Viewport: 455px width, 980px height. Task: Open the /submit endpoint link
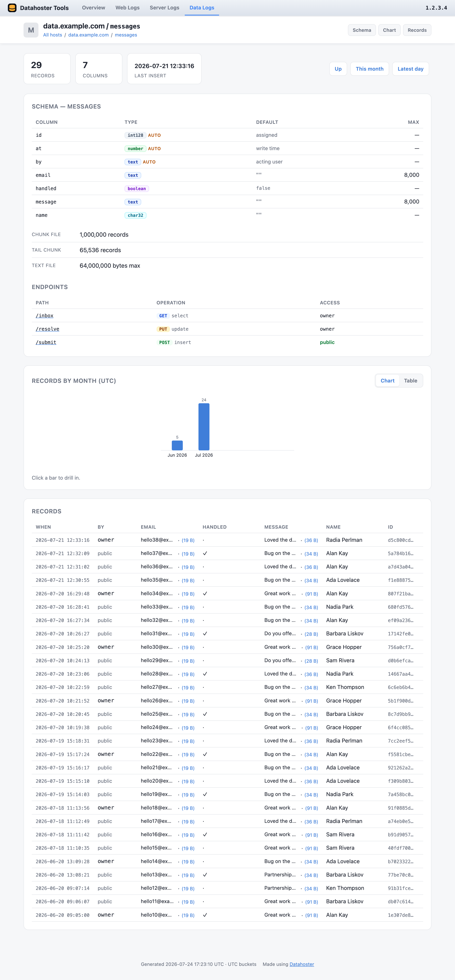[46, 342]
